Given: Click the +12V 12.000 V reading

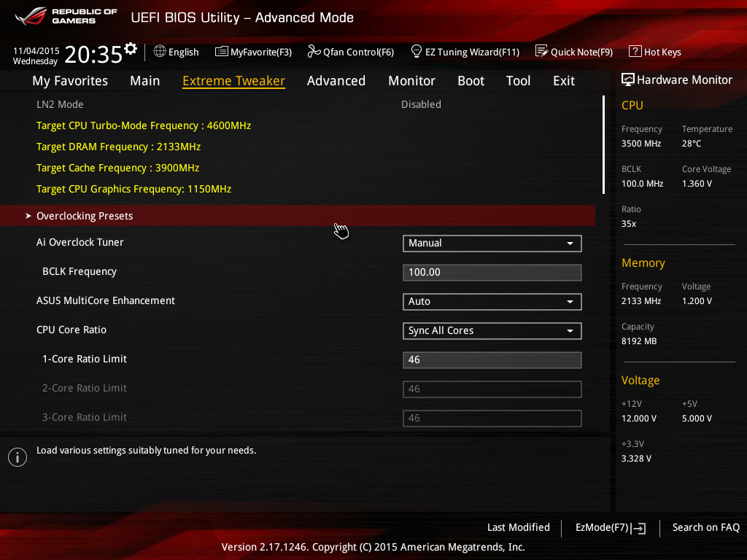Looking at the screenshot, I should click(x=639, y=419).
